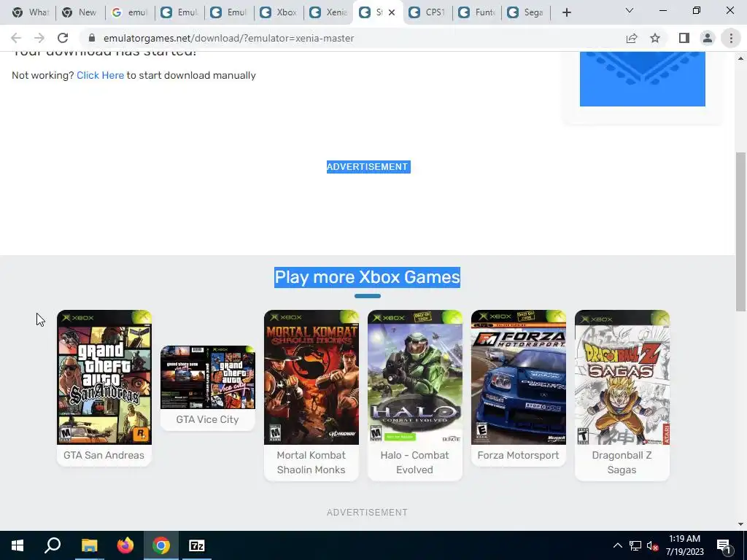Image resolution: width=747 pixels, height=560 pixels.
Task: Open Windows taskbar search
Action: 53,545
